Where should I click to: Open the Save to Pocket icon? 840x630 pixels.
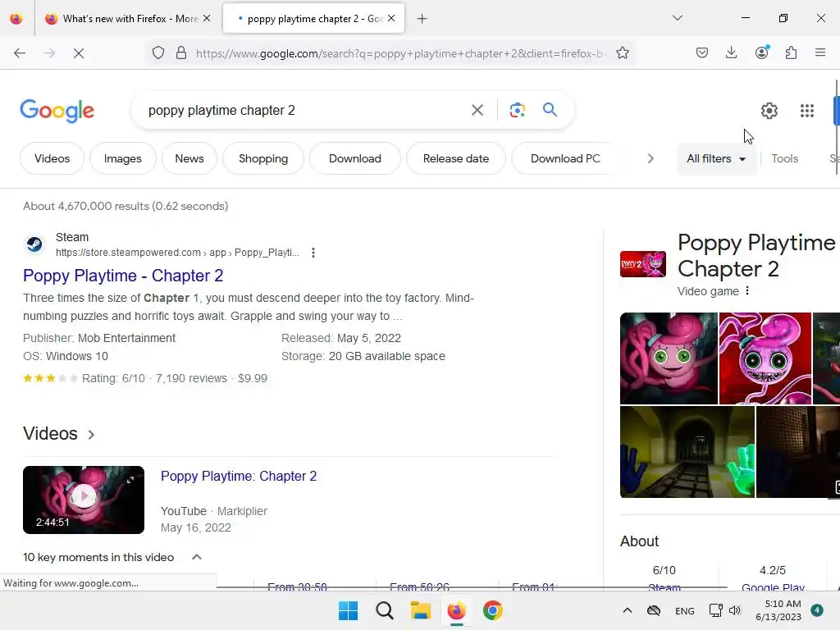pyautogui.click(x=702, y=52)
